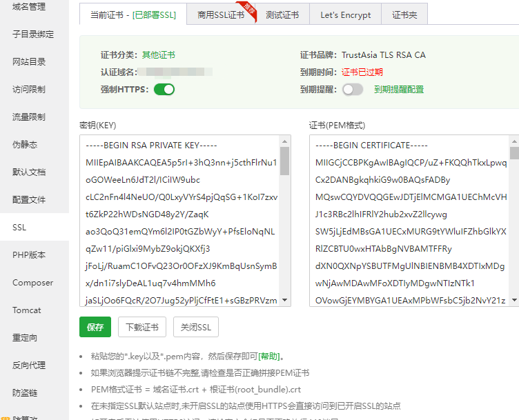Select Tomcat sidebar entry
519x420 pixels.
pyautogui.click(x=27, y=310)
